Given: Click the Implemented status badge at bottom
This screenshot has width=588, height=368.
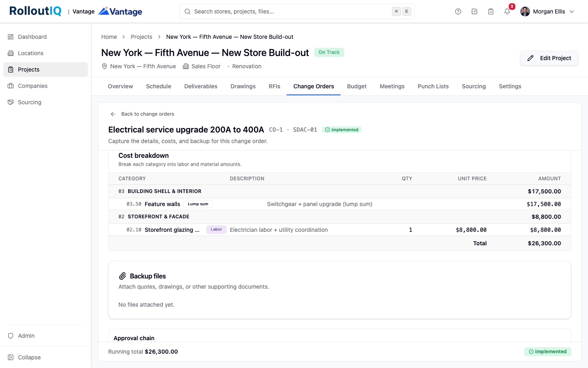Looking at the screenshot, I should [548, 352].
